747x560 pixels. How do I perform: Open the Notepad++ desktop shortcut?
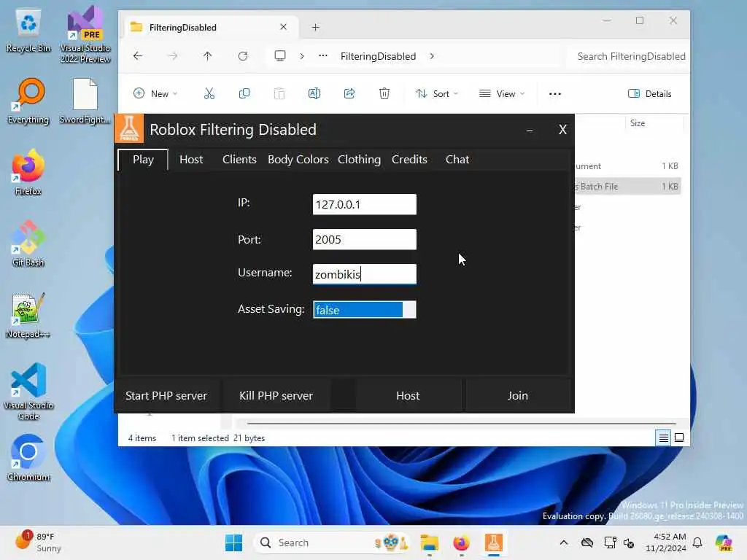click(x=28, y=315)
